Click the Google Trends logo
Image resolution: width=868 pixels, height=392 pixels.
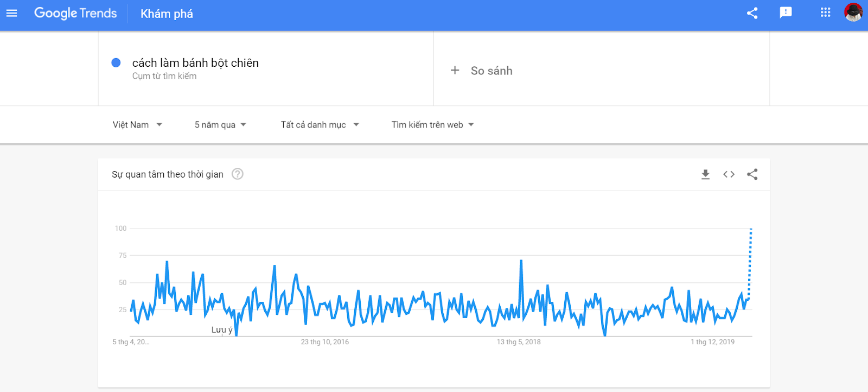tap(75, 13)
